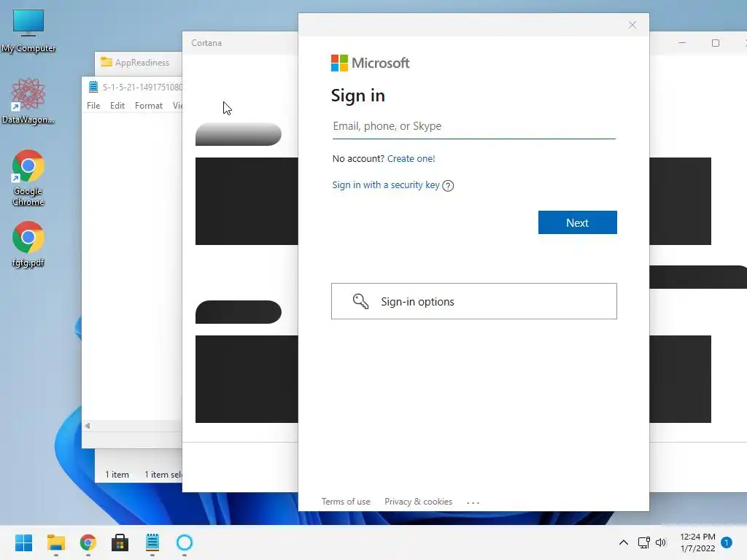Open Windows Start menu
The width and height of the screenshot is (747, 560).
point(23,542)
